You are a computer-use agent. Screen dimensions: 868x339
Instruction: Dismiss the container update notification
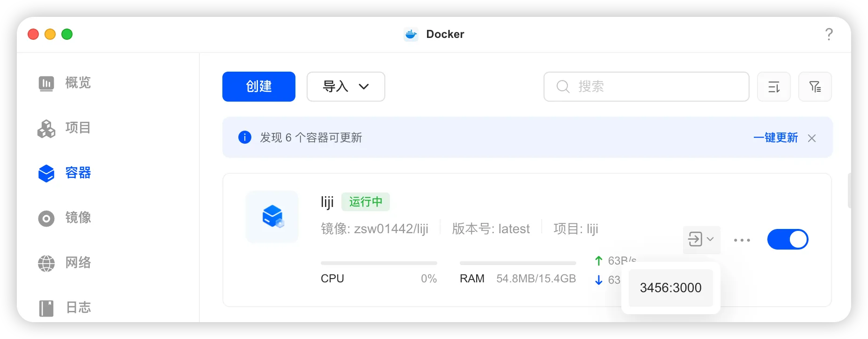pyautogui.click(x=812, y=138)
